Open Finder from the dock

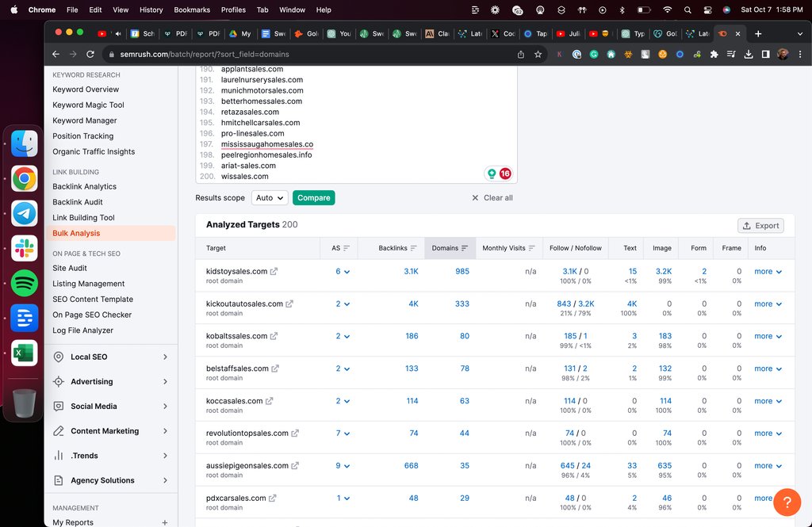coord(25,143)
